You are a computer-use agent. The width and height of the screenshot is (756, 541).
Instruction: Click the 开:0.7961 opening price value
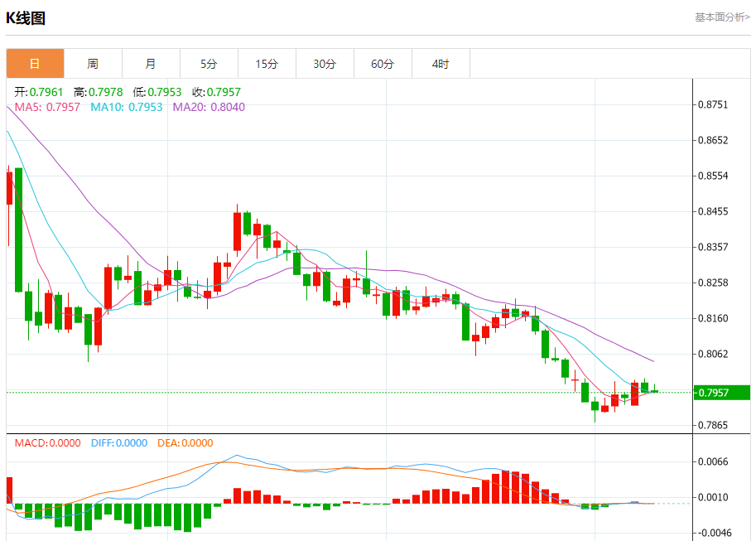(x=39, y=92)
